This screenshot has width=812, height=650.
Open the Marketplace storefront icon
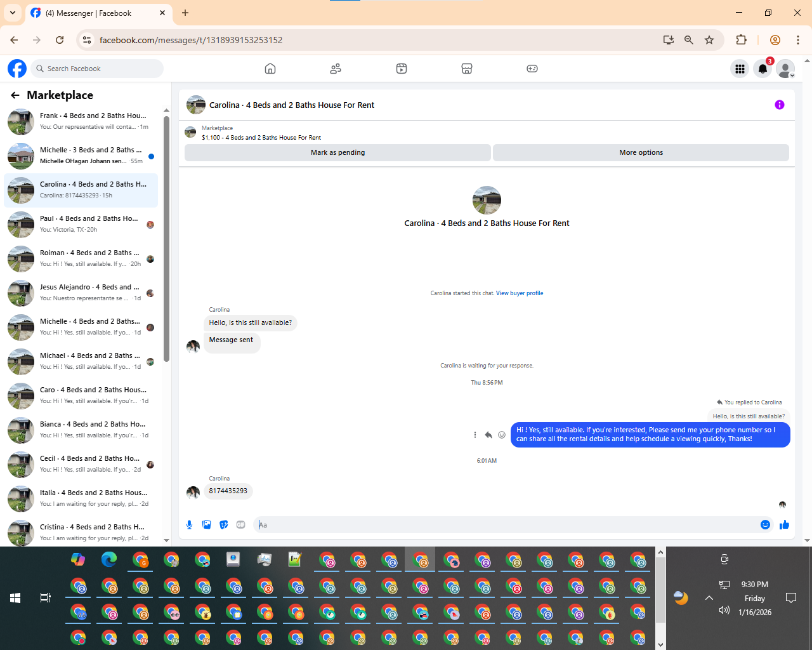(x=467, y=69)
